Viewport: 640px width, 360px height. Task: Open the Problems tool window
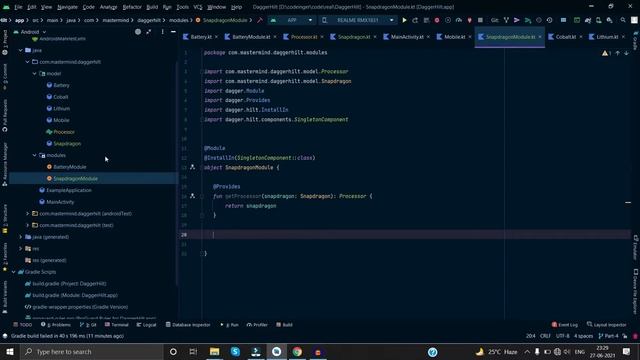click(x=56, y=325)
